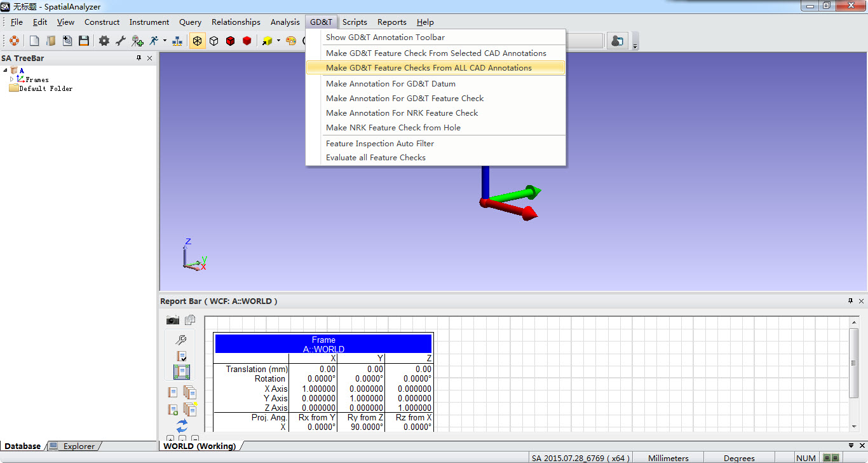Save the job with the floppy disk icon

point(84,41)
